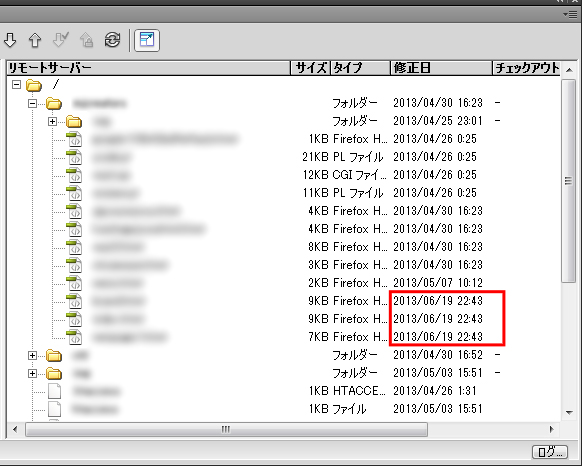Click the Get files down-arrow icon

click(x=10, y=40)
